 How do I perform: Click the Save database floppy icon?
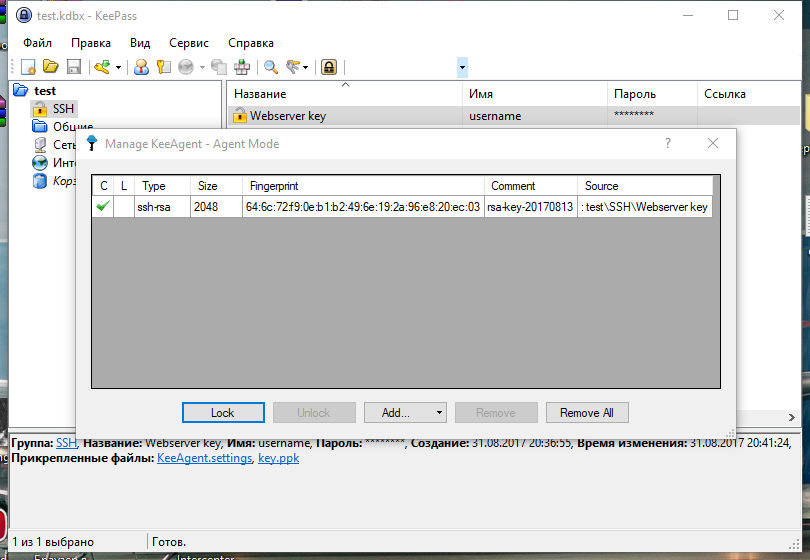coord(73,67)
